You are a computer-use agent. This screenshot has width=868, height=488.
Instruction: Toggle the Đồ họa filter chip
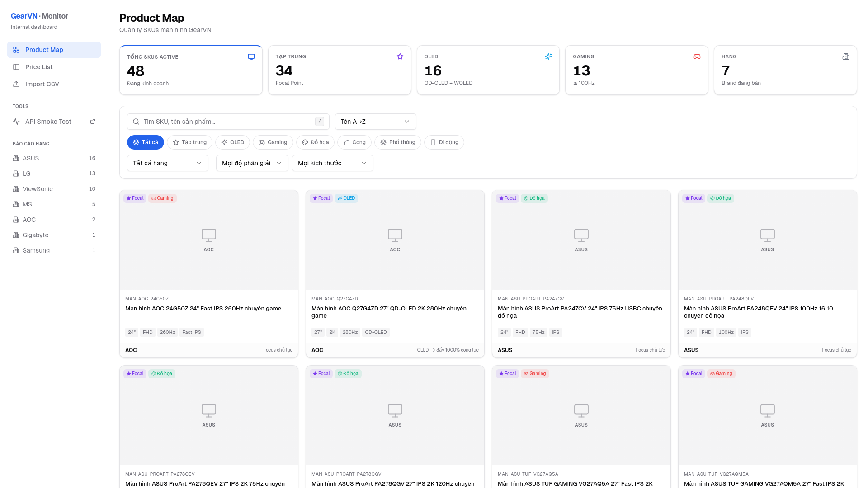click(315, 142)
